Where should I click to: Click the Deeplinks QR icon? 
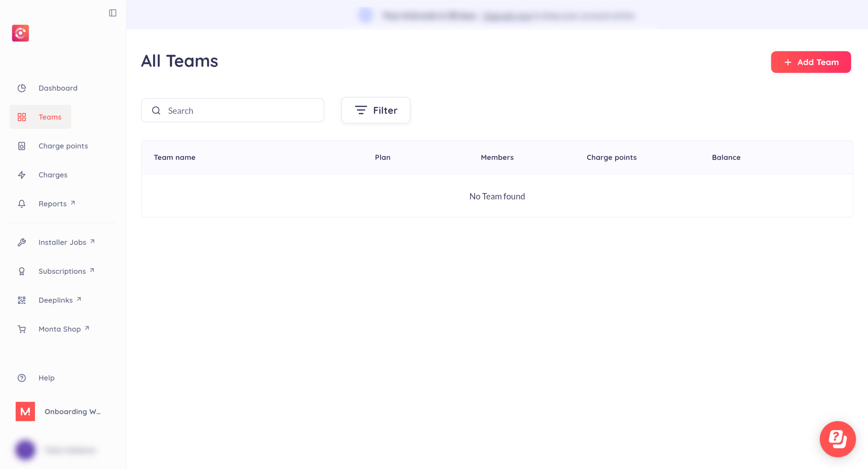22,300
